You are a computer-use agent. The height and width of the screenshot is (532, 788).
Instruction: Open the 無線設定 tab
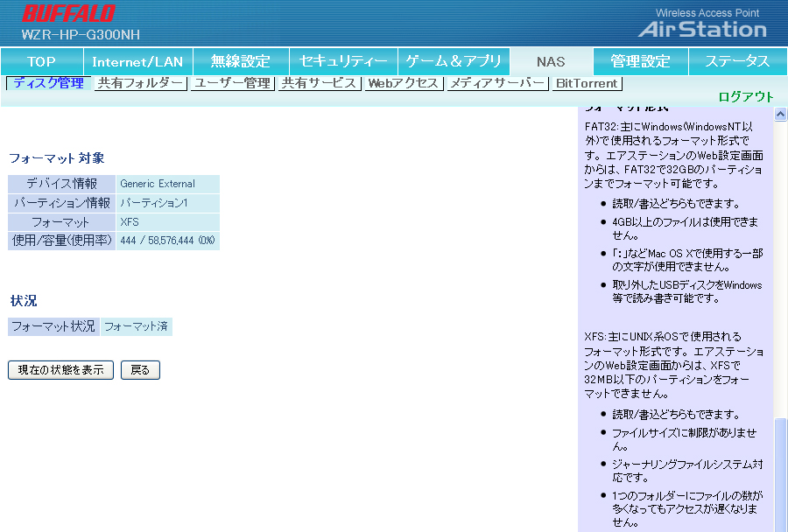click(240, 61)
